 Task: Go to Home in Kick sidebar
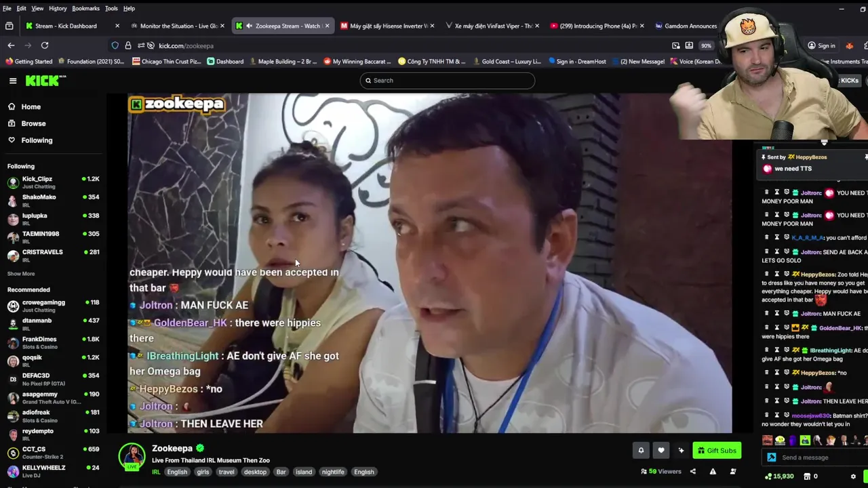24,107
